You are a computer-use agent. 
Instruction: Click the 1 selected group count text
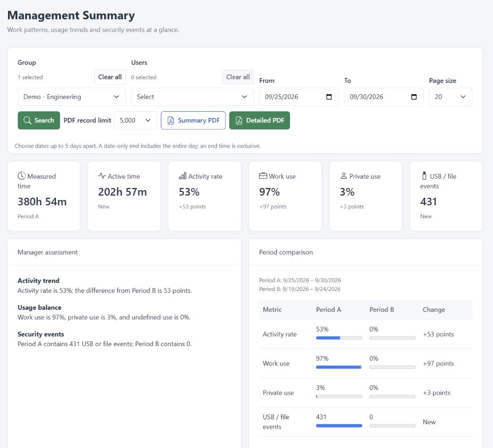coord(30,77)
